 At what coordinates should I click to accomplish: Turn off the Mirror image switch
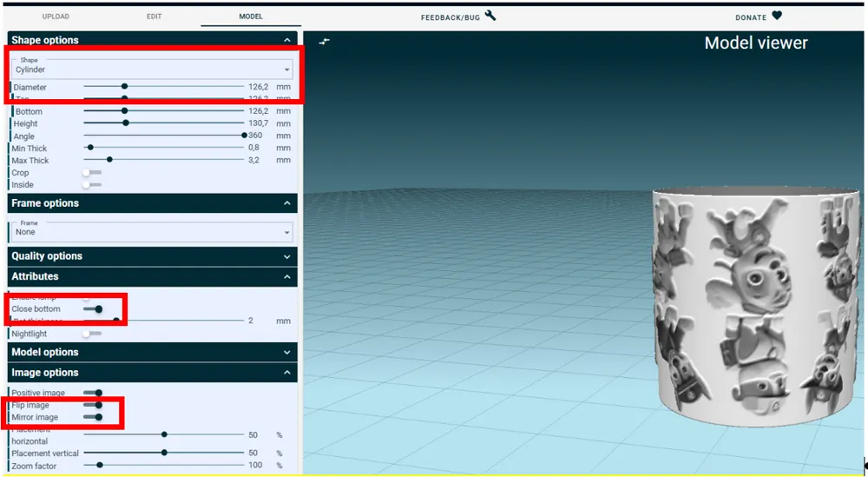tap(93, 417)
